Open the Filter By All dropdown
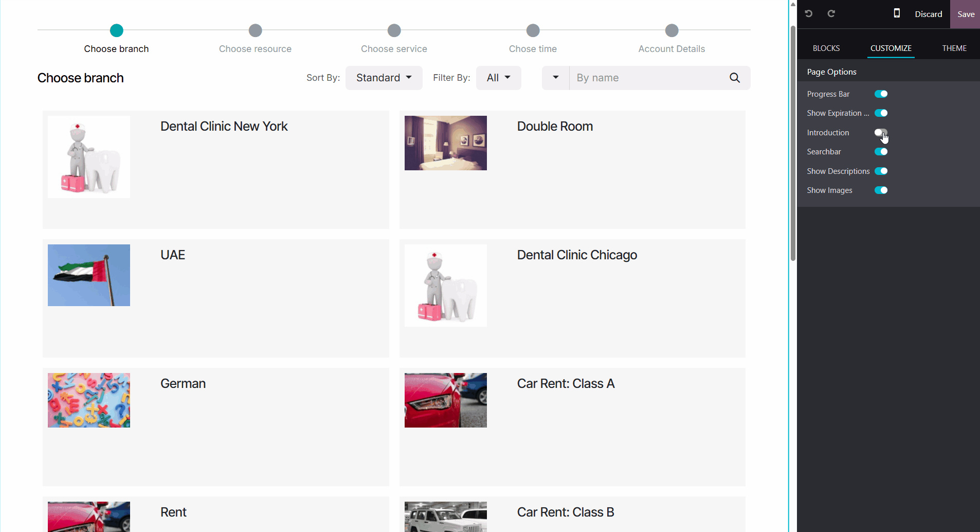Viewport: 980px width, 532px height. pos(499,78)
